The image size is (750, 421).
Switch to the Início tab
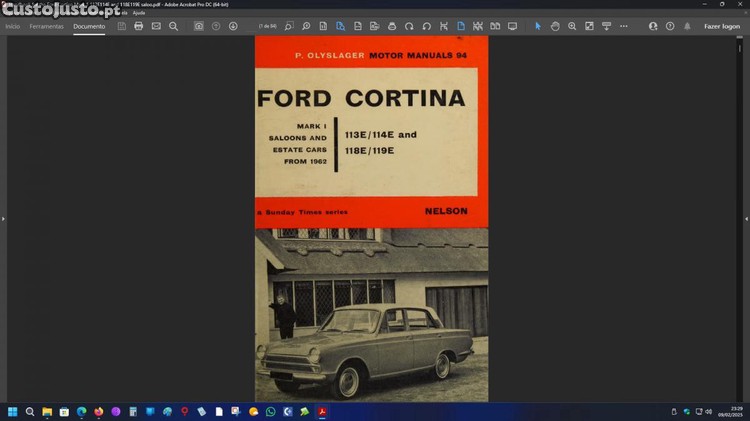[13, 26]
